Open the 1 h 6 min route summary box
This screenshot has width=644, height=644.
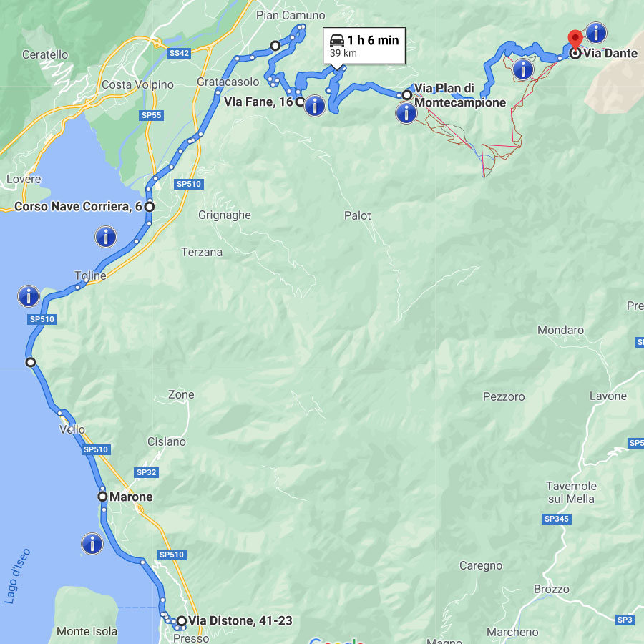(364, 46)
